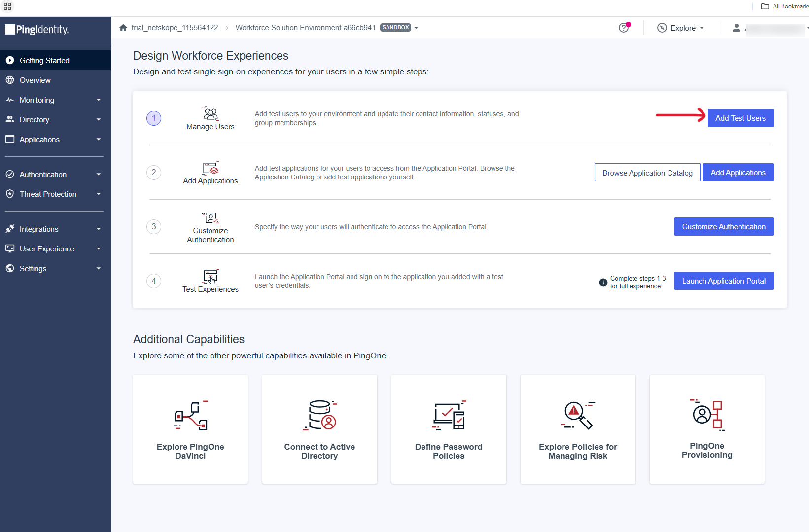Click the User Experience monitor icon
The image size is (809, 532).
[x=10, y=248]
